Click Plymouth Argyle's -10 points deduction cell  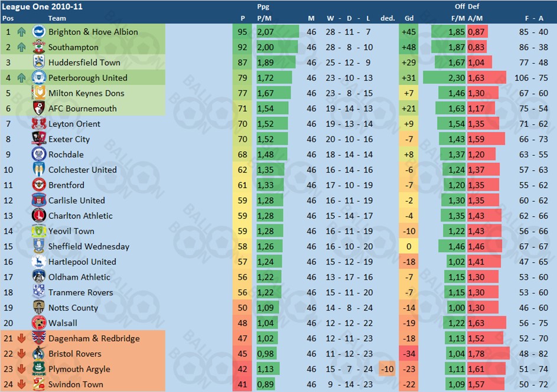pyautogui.click(x=387, y=370)
